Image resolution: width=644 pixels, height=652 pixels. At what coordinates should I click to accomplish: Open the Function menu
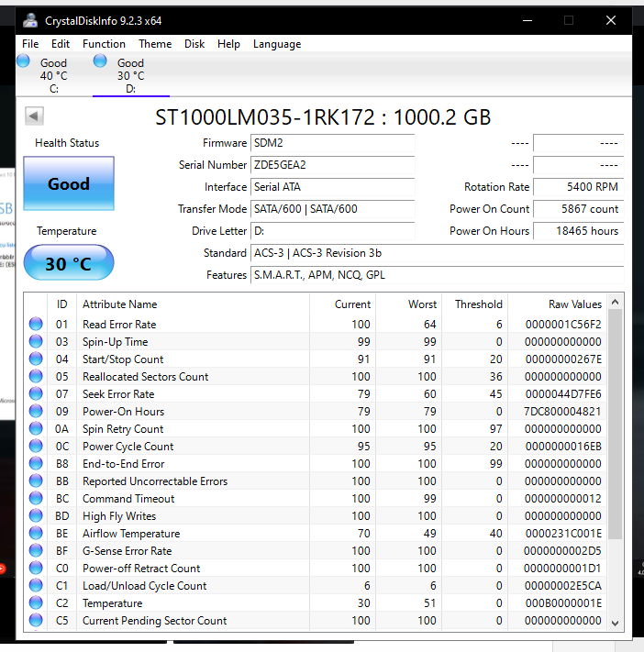click(104, 44)
